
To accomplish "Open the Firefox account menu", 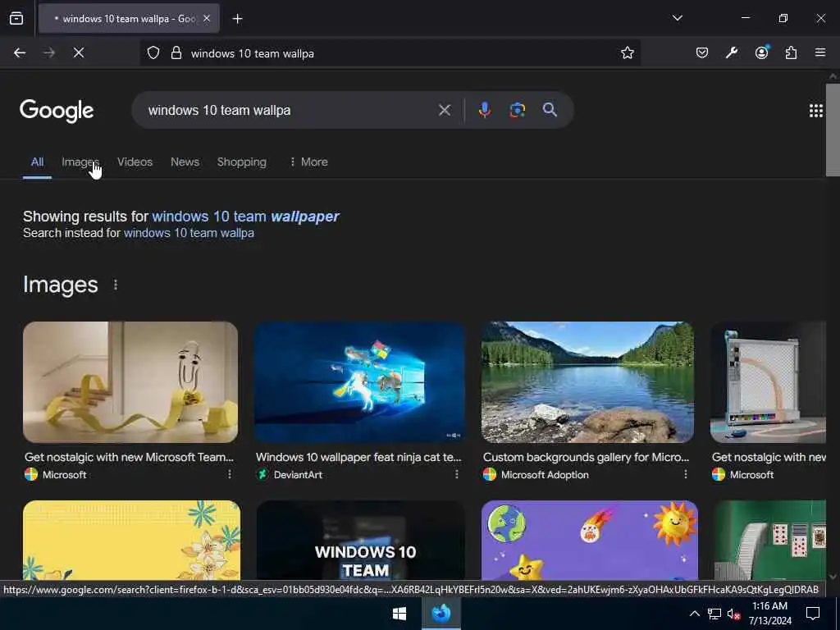I will pyautogui.click(x=761, y=52).
